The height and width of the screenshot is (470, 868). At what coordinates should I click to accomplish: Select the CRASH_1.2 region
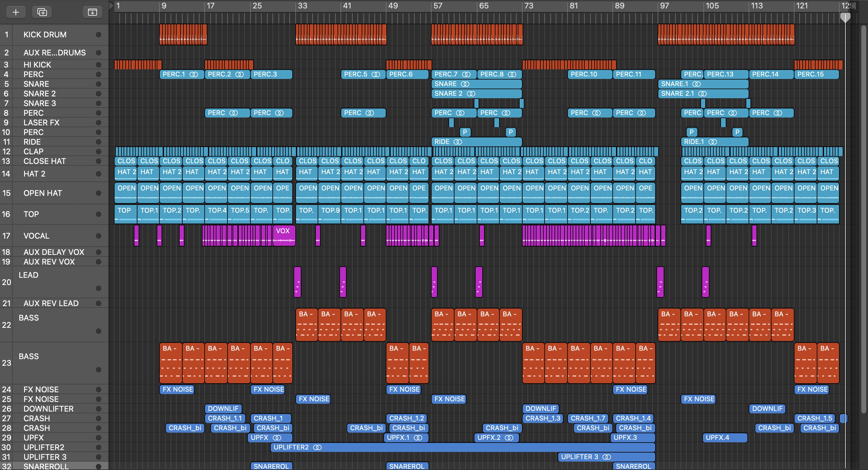[406, 418]
